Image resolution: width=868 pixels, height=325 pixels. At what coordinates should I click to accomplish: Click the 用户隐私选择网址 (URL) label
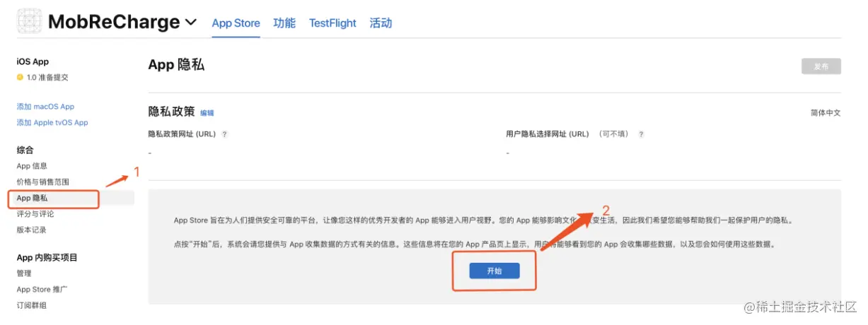coord(548,134)
